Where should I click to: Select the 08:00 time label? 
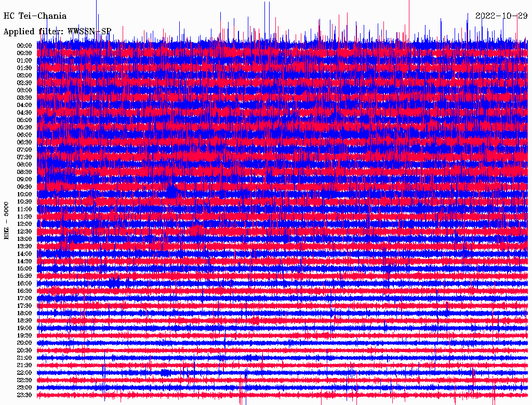(x=24, y=165)
